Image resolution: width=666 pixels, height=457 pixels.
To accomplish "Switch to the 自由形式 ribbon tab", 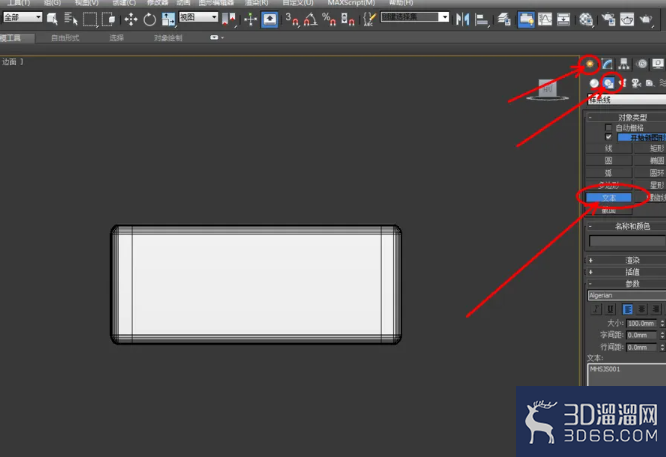I will tap(65, 38).
